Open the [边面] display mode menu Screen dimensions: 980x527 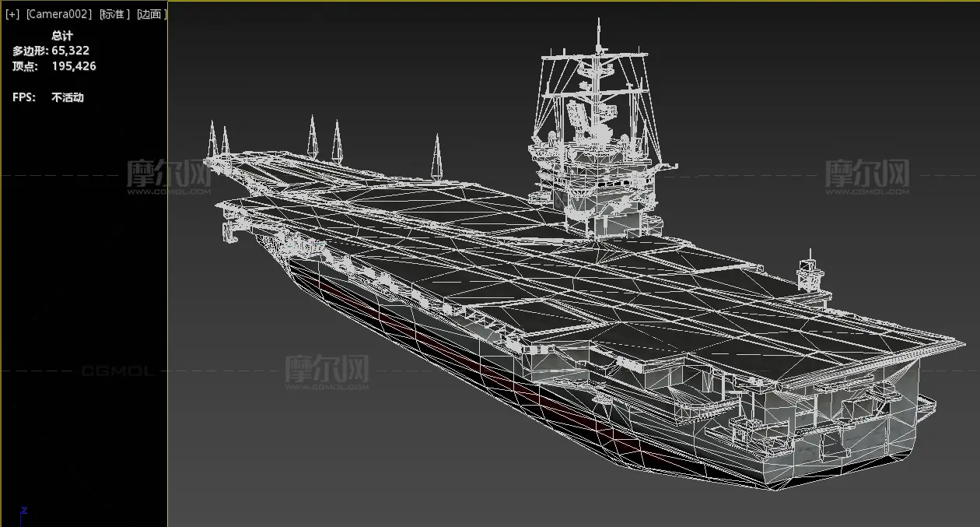point(152,14)
